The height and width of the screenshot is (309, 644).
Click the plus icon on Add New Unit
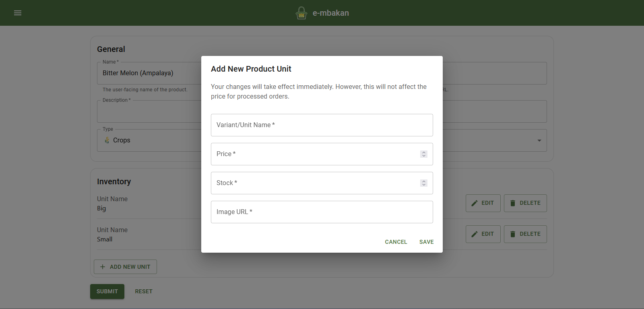pos(103,266)
